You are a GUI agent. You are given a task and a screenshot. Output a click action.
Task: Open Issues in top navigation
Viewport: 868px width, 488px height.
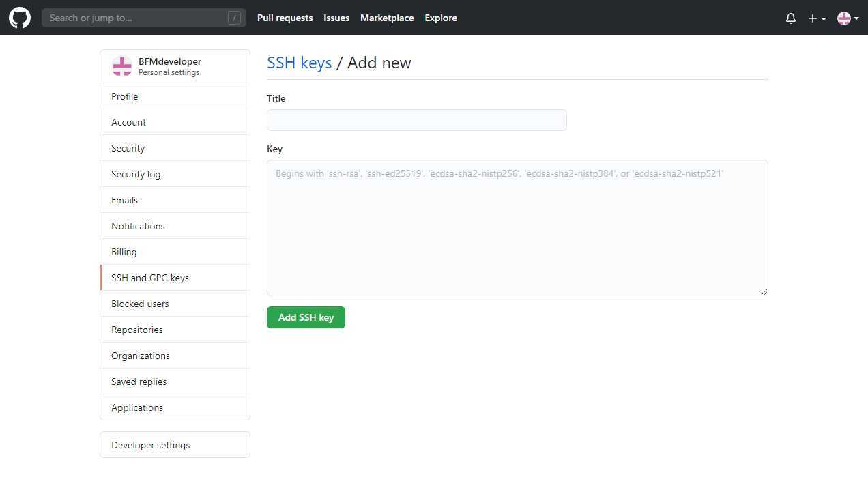tap(336, 18)
